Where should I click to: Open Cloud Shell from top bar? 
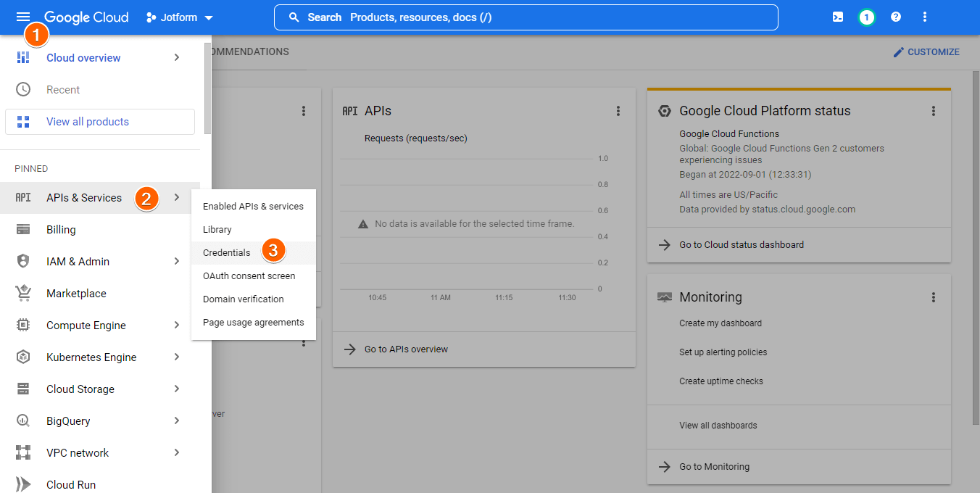tap(838, 17)
